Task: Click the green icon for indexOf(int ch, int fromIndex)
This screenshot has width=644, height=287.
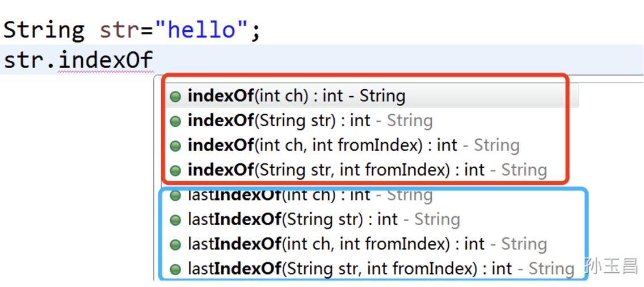Action: (x=175, y=146)
